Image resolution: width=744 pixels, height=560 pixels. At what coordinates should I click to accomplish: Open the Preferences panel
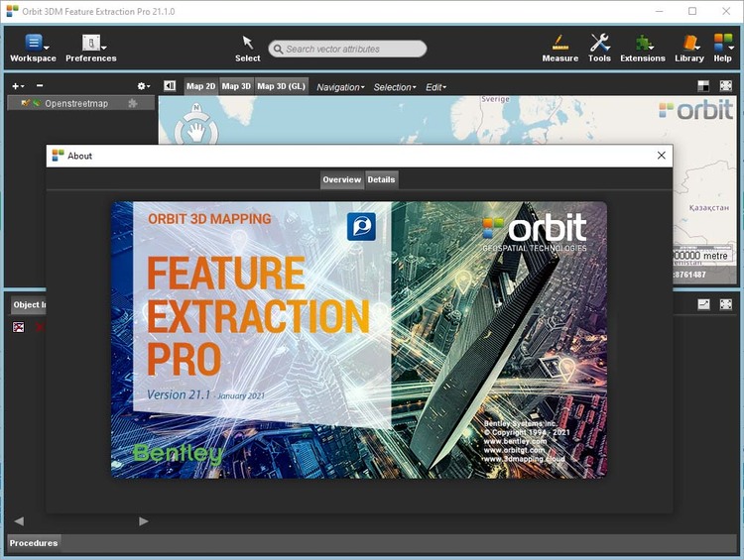tap(91, 47)
